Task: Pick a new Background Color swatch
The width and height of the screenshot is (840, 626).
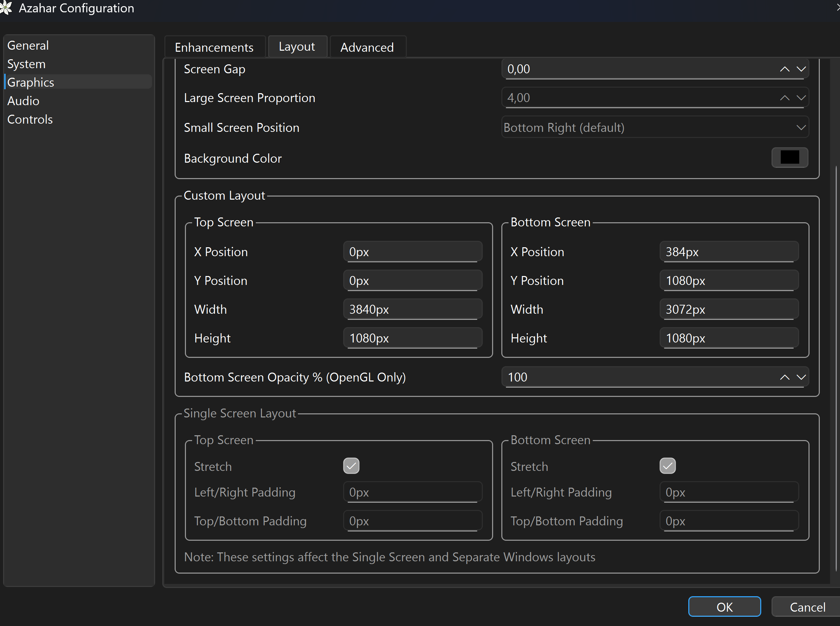Action: click(790, 157)
